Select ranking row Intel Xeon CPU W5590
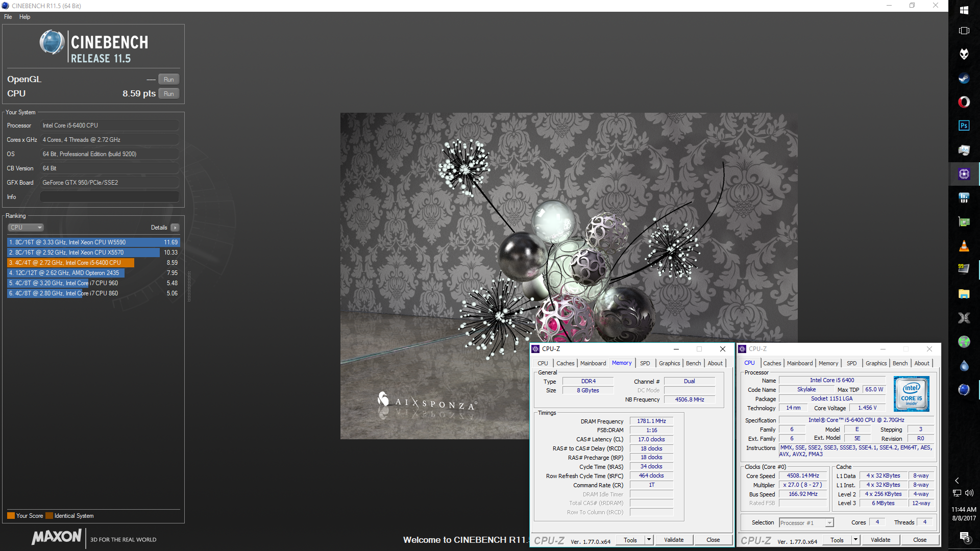980x551 pixels. coord(93,242)
